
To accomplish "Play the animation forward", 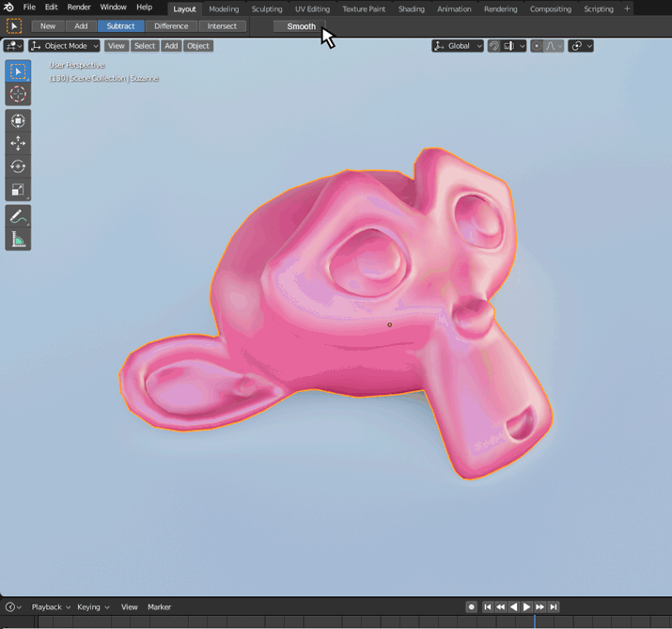I will point(526,606).
